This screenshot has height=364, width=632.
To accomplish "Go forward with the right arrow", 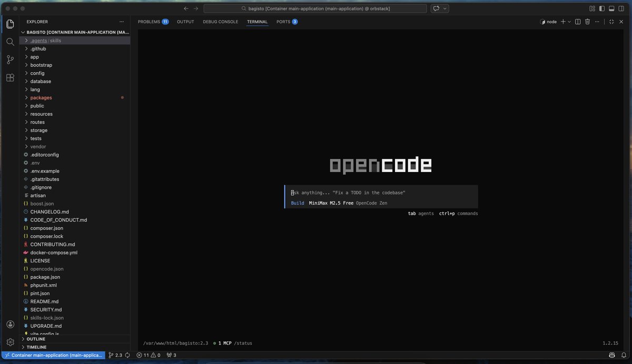I will (196, 8).
